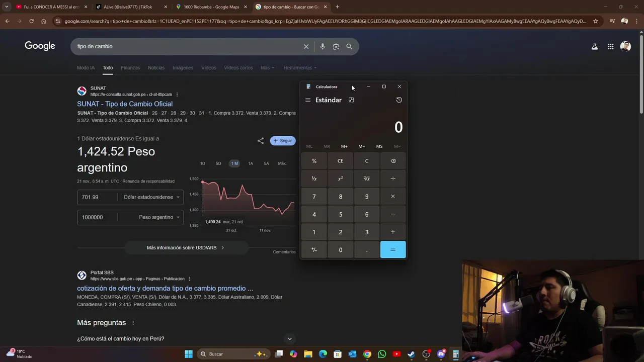This screenshot has height=362, width=644.
Task: Select 1M chart range
Action: (x=234, y=163)
